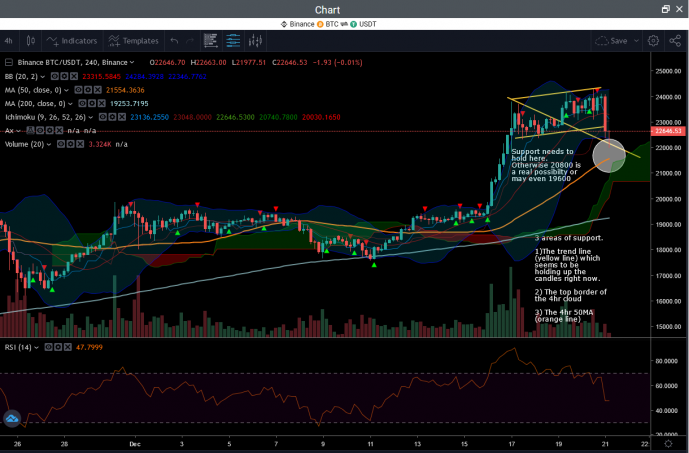Click the highlighted blue multi-line toolbar icon
The height and width of the screenshot is (453, 689).
pos(233,41)
